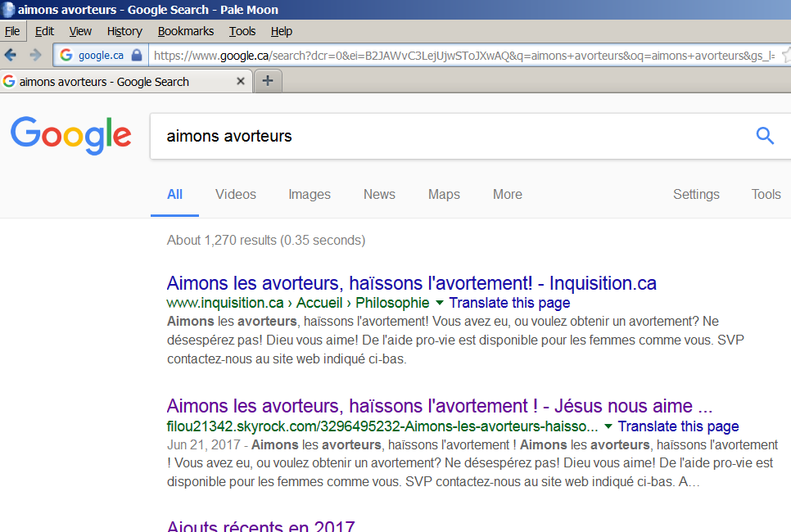The width and height of the screenshot is (791, 532).
Task: Click the blue search magnifier icon
Action: pos(764,136)
